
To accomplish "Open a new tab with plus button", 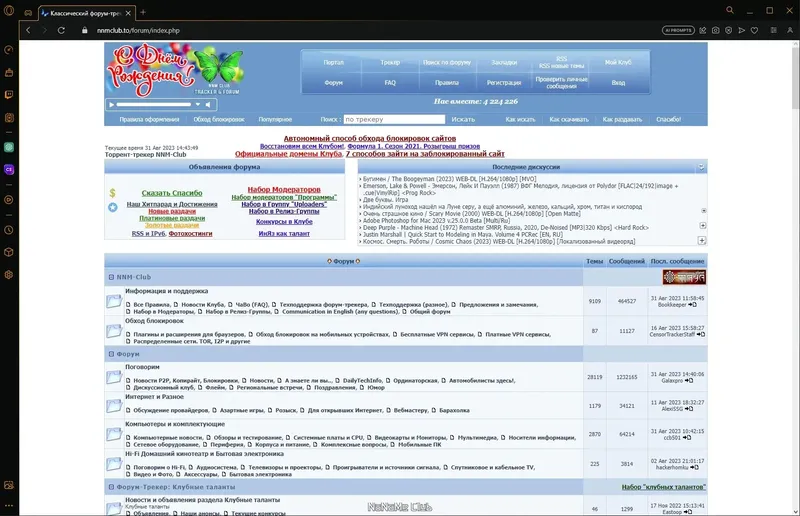I will point(143,12).
